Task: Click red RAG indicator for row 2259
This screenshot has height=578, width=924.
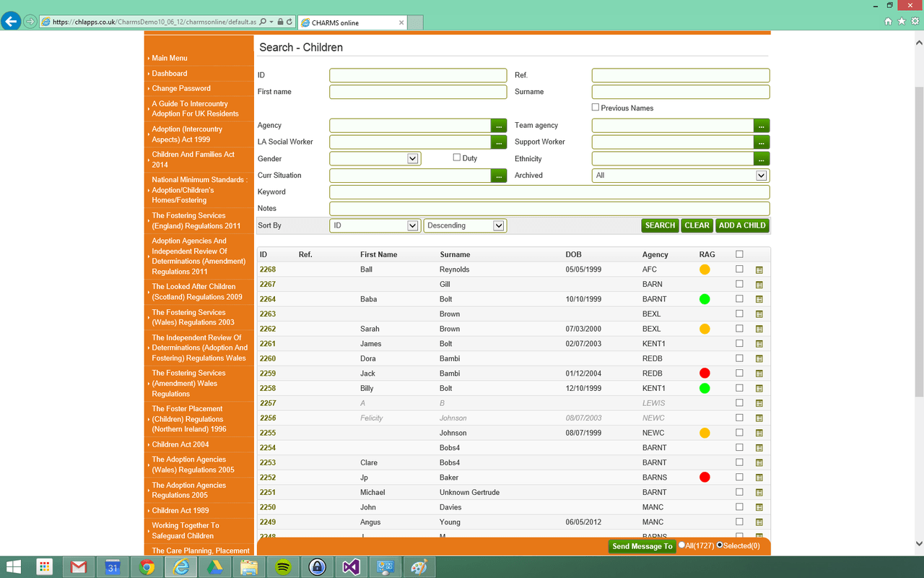Action: pyautogui.click(x=705, y=374)
